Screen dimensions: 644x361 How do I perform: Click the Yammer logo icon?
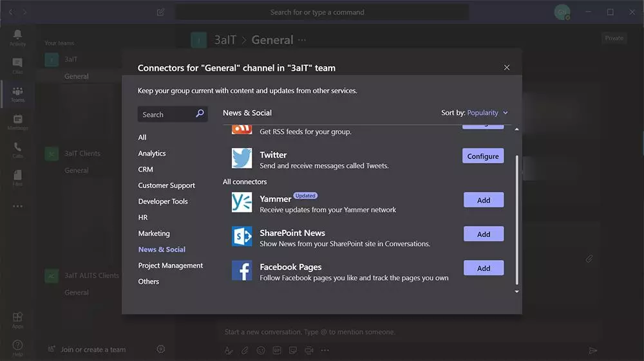pyautogui.click(x=242, y=202)
